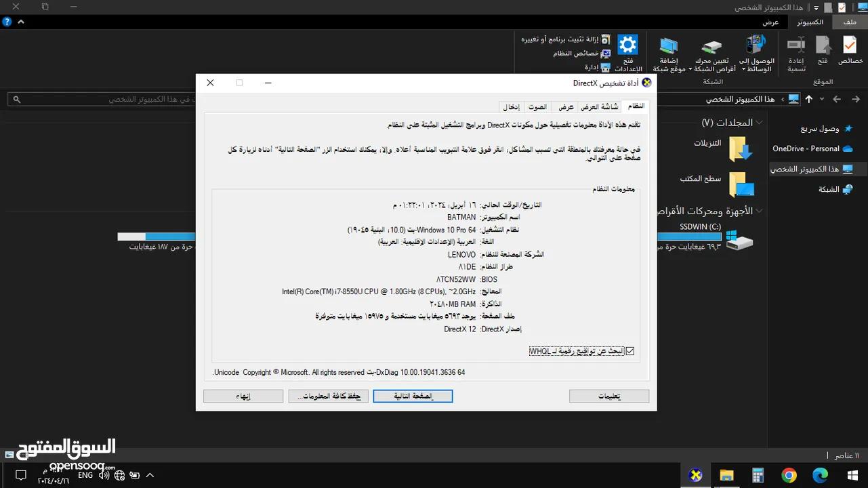Click the Explorer forward navigation arrow
The height and width of the screenshot is (488, 868).
pos(837,99)
